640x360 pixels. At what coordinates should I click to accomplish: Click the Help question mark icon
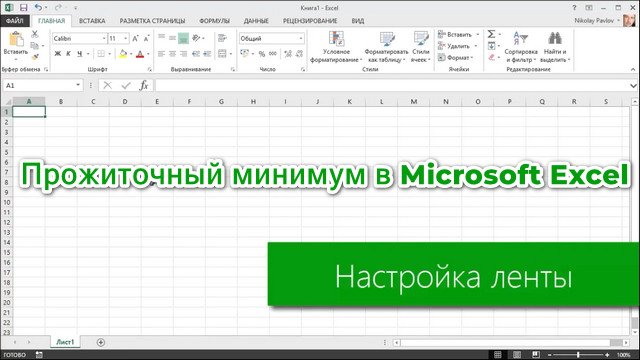pyautogui.click(x=574, y=7)
